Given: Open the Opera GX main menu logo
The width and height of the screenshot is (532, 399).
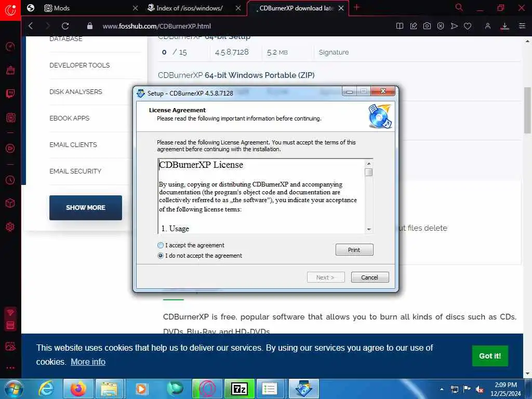Looking at the screenshot, I should (x=10, y=10).
